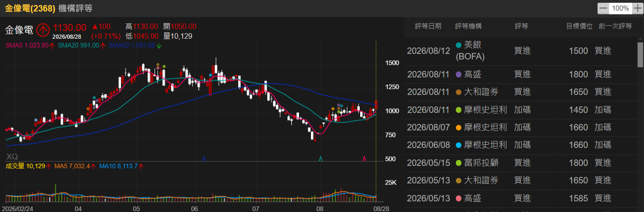Click the scrollbar up arrow of the ratings table
This screenshot has height=212, width=644.
639,39
